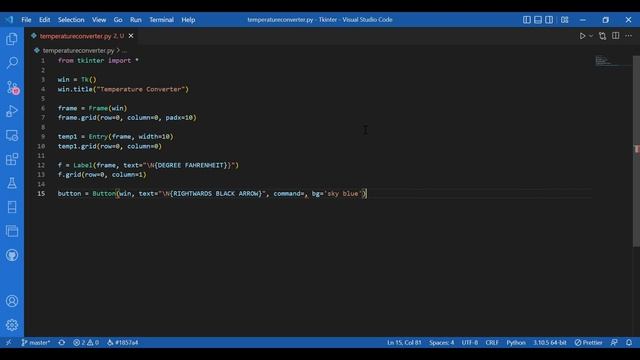Click the Visual Studio Code logo icon

(9, 20)
